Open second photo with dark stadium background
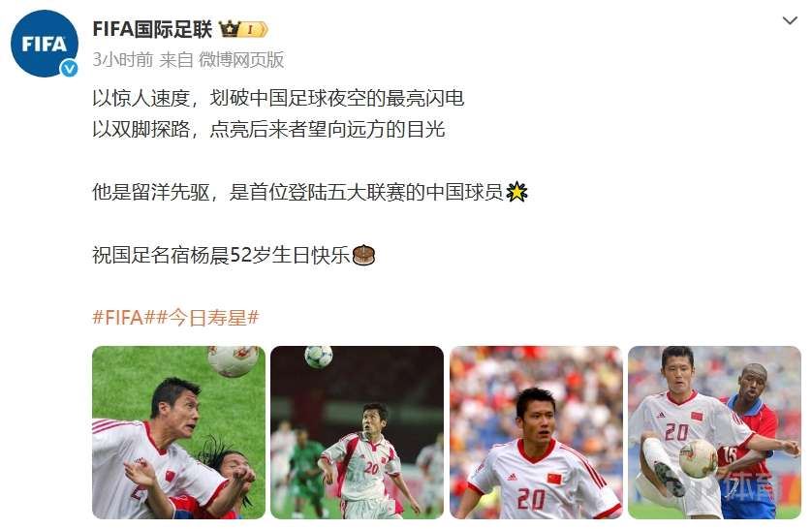812x529 pixels. tap(357, 432)
